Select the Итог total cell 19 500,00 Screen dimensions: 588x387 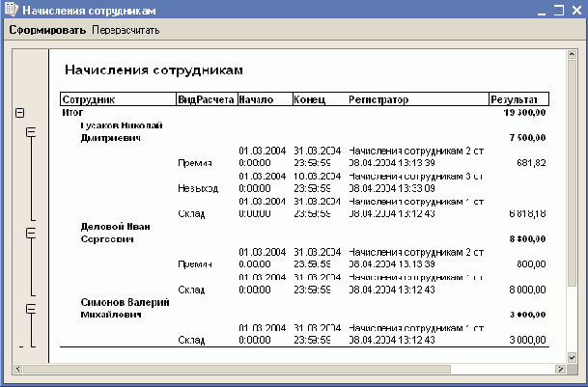tap(524, 113)
